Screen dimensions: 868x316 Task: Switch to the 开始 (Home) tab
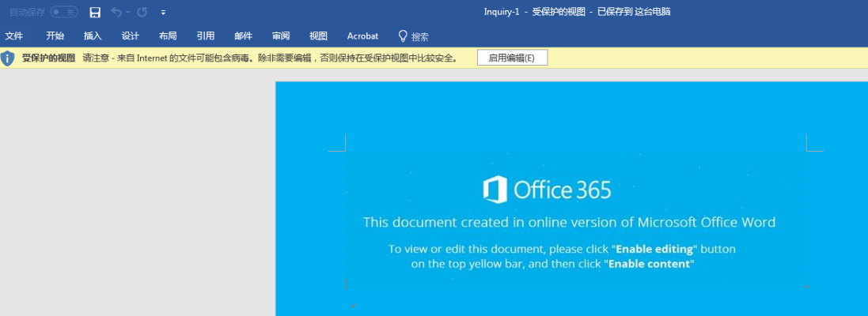click(x=55, y=36)
